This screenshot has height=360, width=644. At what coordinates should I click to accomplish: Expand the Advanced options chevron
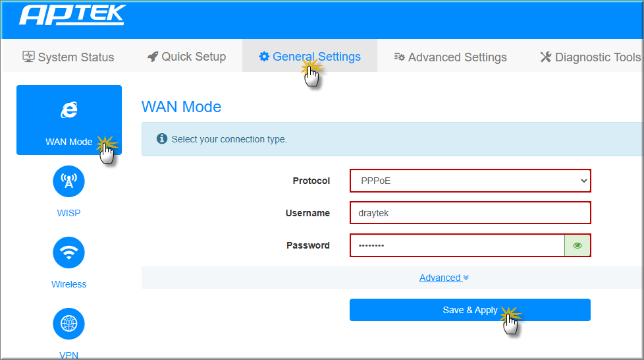(x=466, y=278)
